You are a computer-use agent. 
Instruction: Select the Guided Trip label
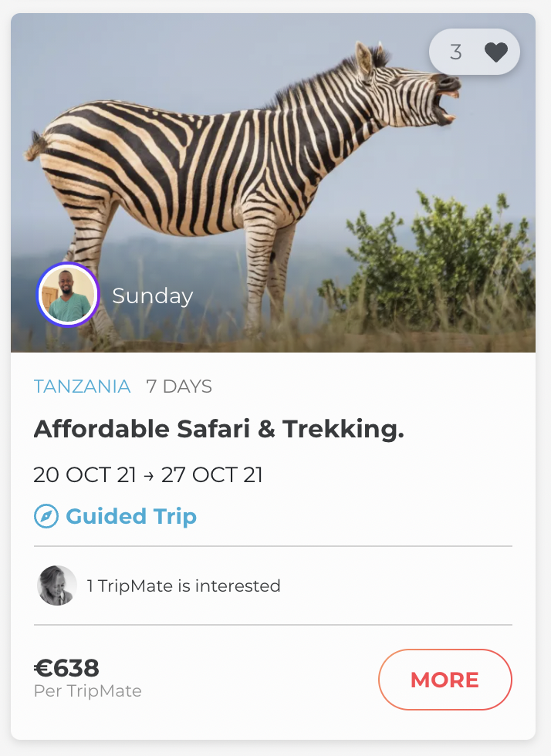131,516
